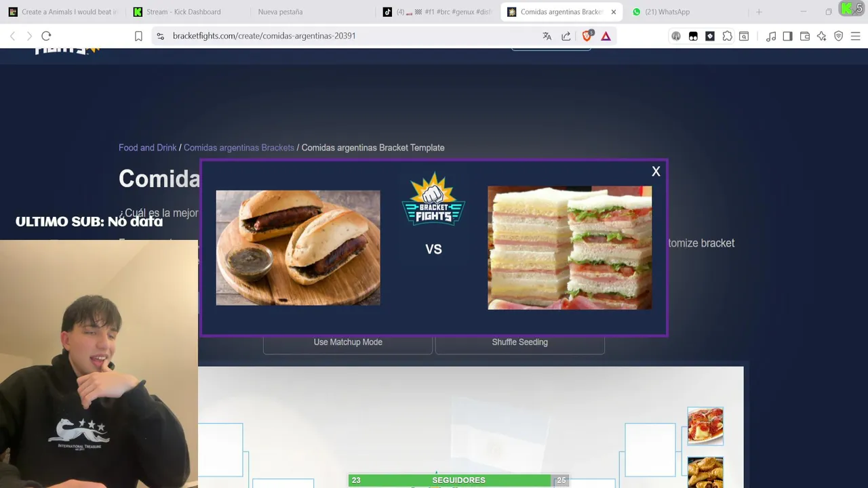Pick the choripán image on the left

pyautogui.click(x=298, y=247)
